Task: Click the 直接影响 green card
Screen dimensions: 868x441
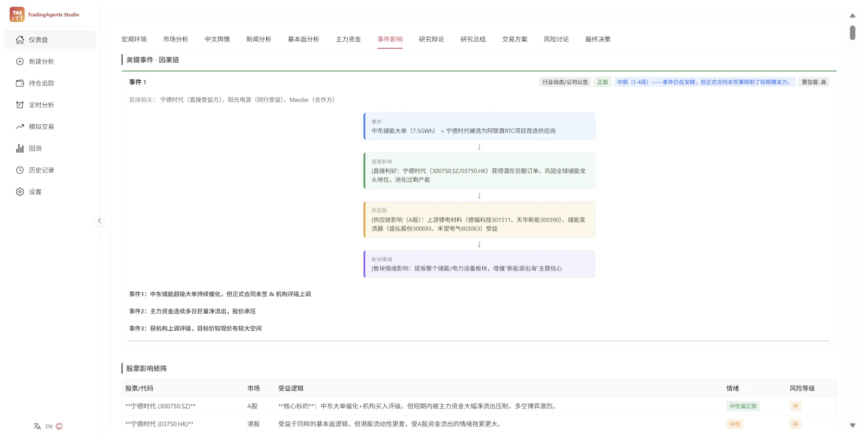Action: (x=479, y=171)
